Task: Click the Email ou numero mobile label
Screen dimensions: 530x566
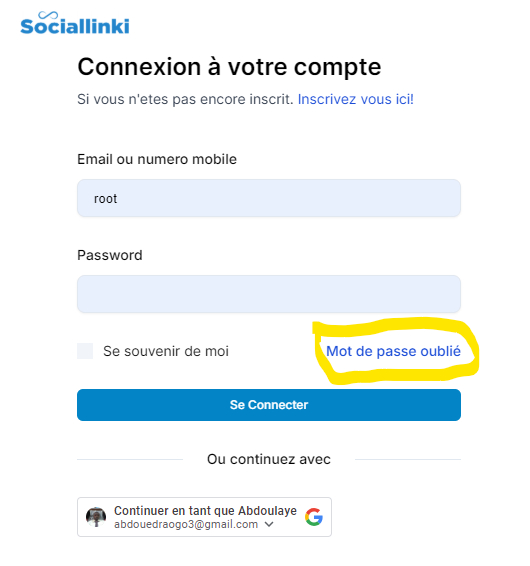Action: [x=157, y=159]
